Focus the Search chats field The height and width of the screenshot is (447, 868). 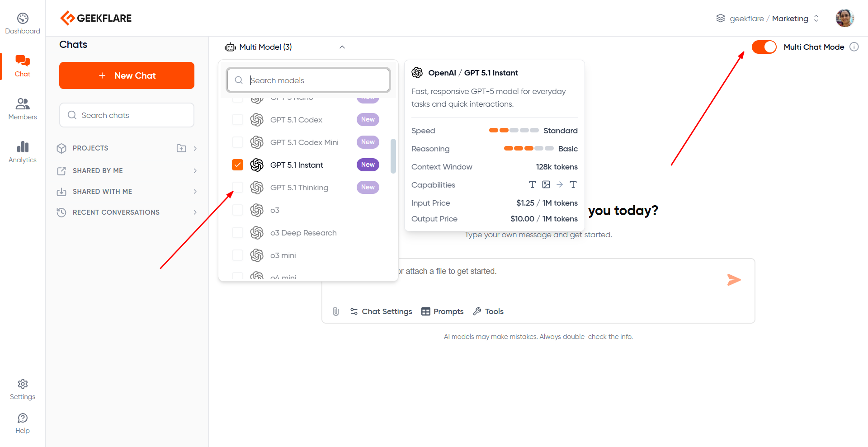tap(127, 115)
